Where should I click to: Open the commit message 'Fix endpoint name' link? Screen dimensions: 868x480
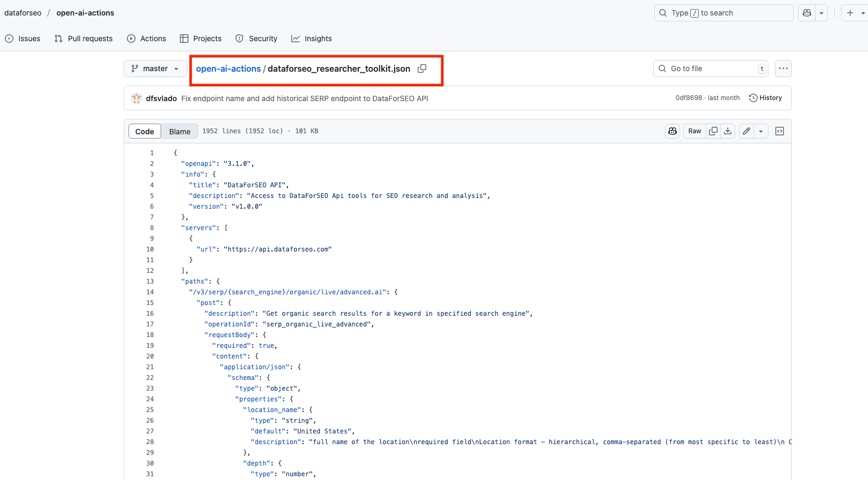tap(305, 98)
